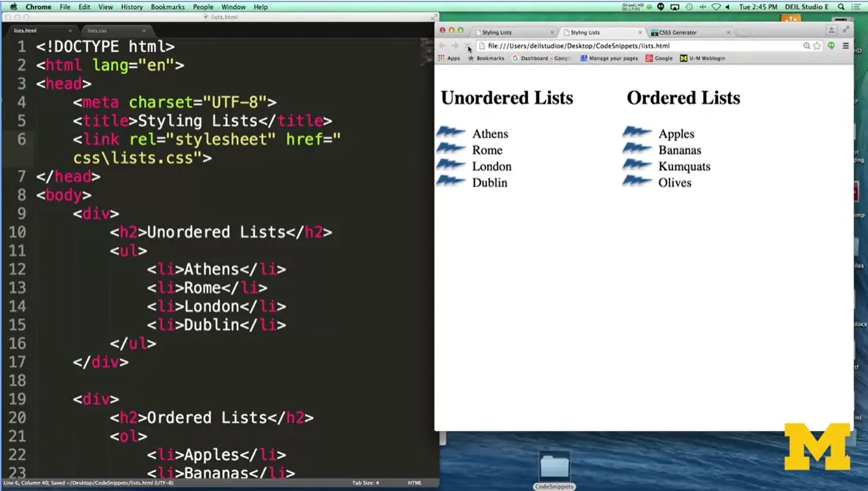868x491 pixels.
Task: Open the Bookmarks menu in the menu bar
Action: point(168,7)
